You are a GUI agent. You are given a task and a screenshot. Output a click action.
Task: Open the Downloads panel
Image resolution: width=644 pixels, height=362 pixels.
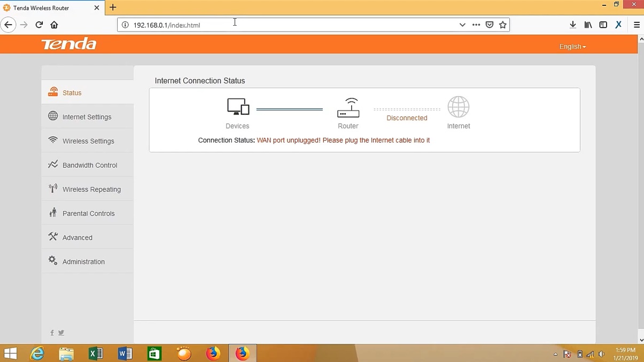click(x=573, y=25)
